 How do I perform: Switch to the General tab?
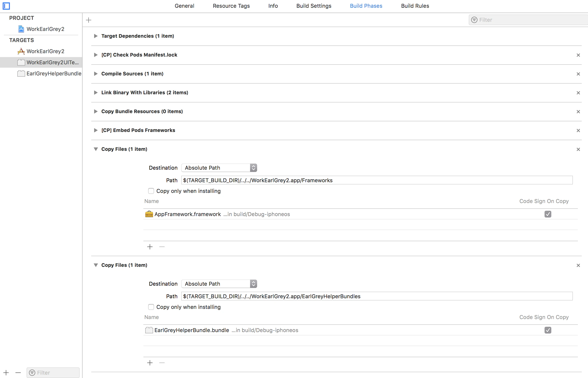(x=184, y=6)
